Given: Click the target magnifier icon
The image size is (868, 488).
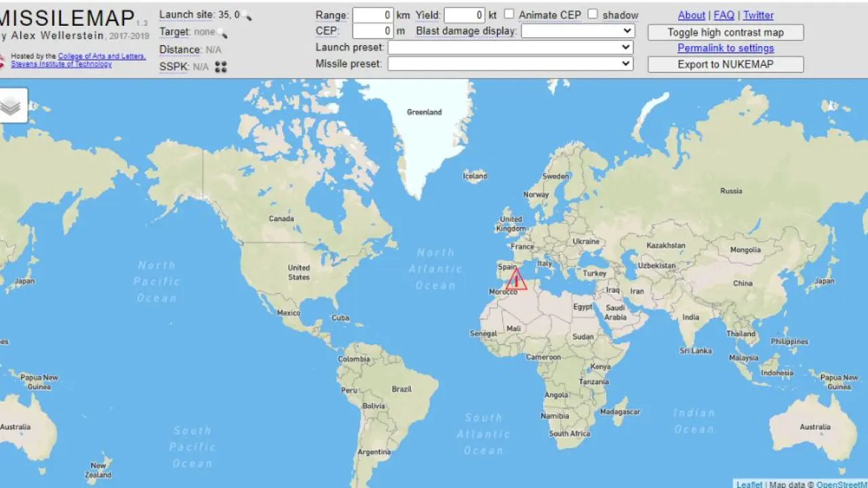Looking at the screenshot, I should pyautogui.click(x=222, y=33).
